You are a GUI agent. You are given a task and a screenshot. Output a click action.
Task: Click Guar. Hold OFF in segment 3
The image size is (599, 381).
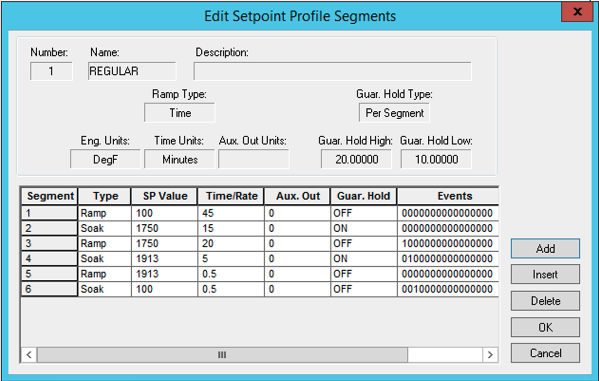364,243
